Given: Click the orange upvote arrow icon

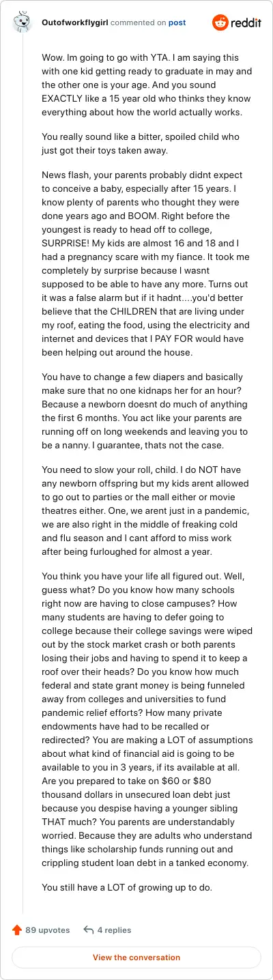Looking at the screenshot, I should (17, 929).
